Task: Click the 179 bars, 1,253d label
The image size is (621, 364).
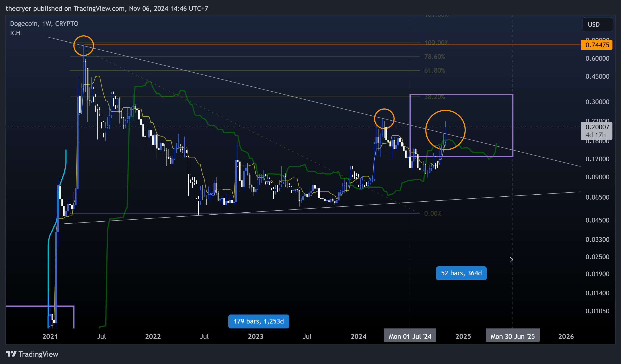Action: click(259, 321)
